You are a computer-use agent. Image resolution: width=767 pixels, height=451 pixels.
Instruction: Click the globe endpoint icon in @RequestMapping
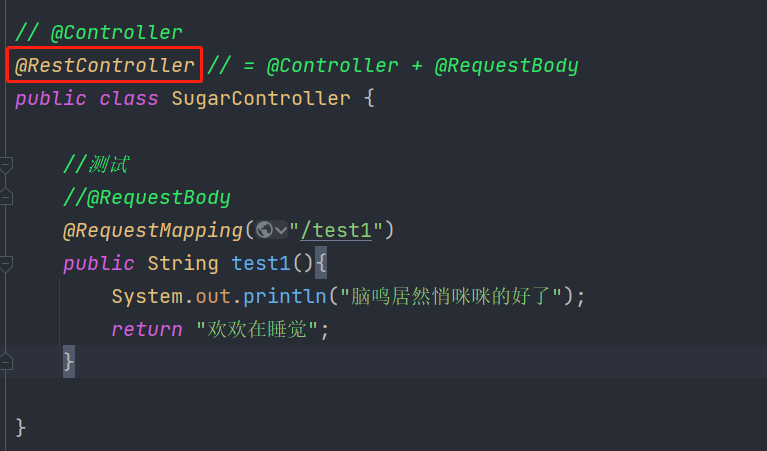(x=264, y=231)
